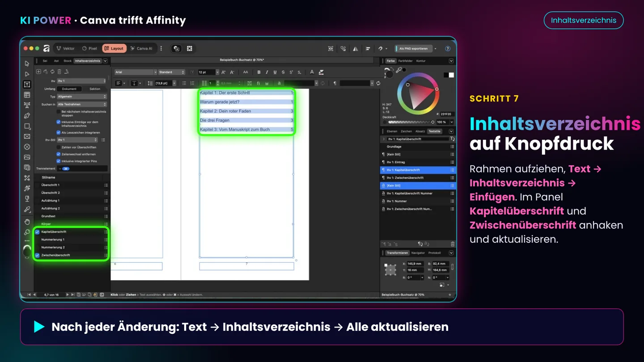644x362 pixels.
Task: Select the Dokument scope button
Action: (x=69, y=89)
